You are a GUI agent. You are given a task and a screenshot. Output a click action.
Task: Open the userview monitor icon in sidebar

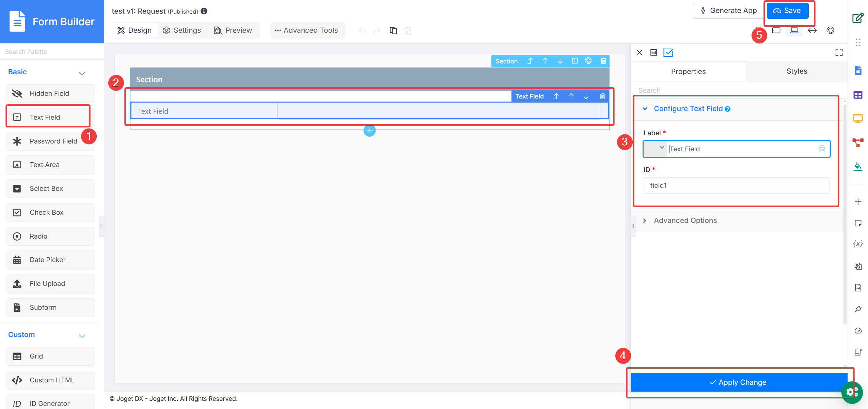pos(858,119)
